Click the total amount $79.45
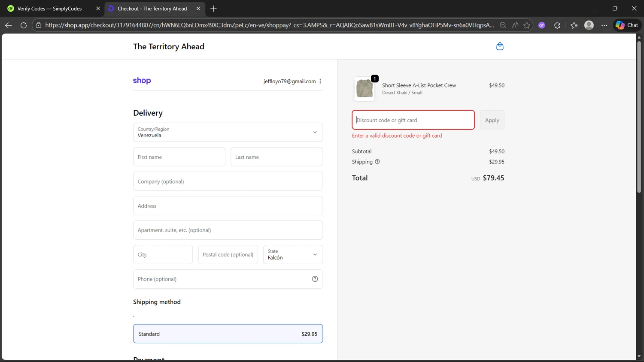Image resolution: width=644 pixels, height=362 pixels. click(x=493, y=178)
